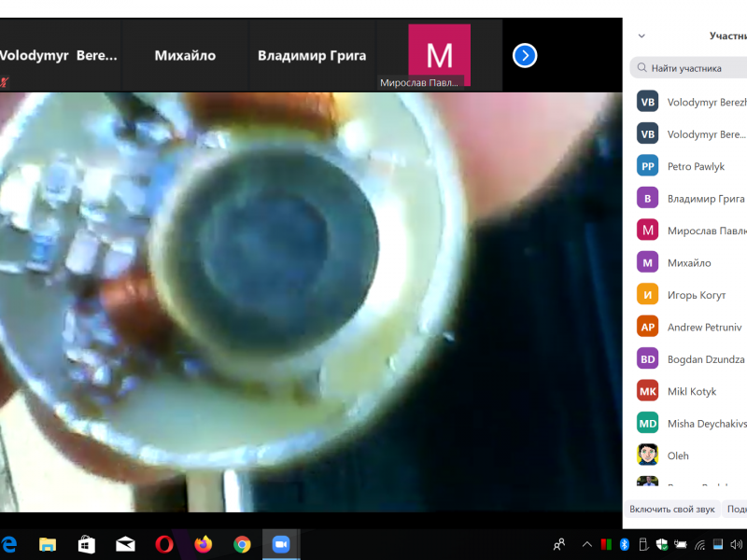Open the volume control in system tray
The height and width of the screenshot is (560, 747).
click(x=737, y=544)
